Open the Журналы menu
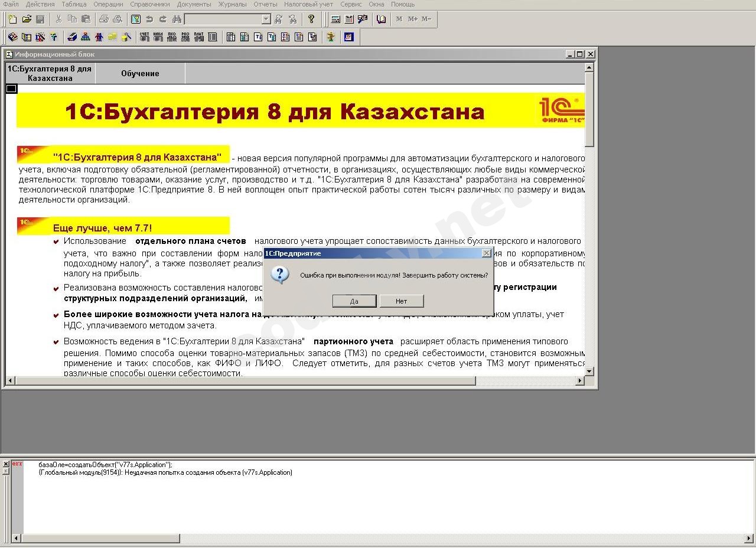This screenshot has height=548, width=756. [x=233, y=4]
